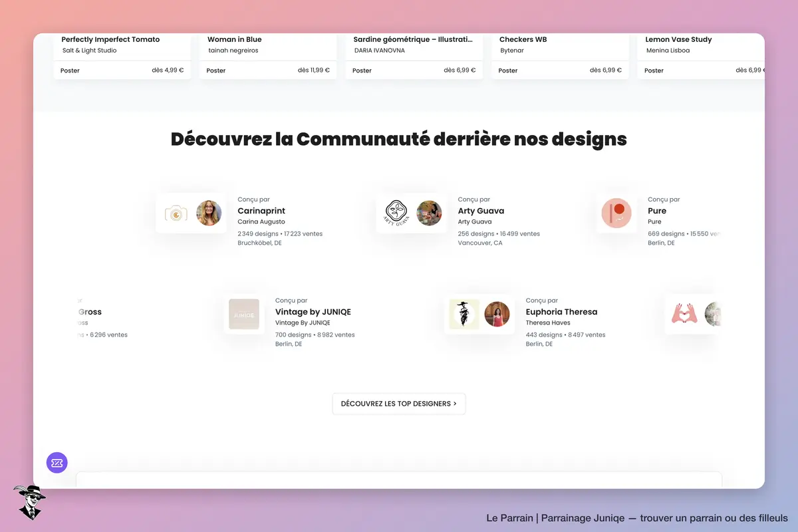View the Lemon Vase Study poster

[x=678, y=39]
